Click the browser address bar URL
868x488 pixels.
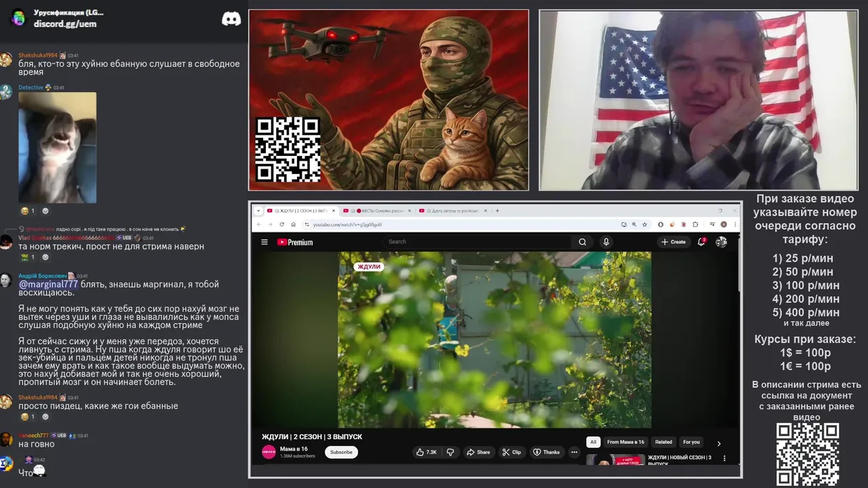pyautogui.click(x=348, y=224)
